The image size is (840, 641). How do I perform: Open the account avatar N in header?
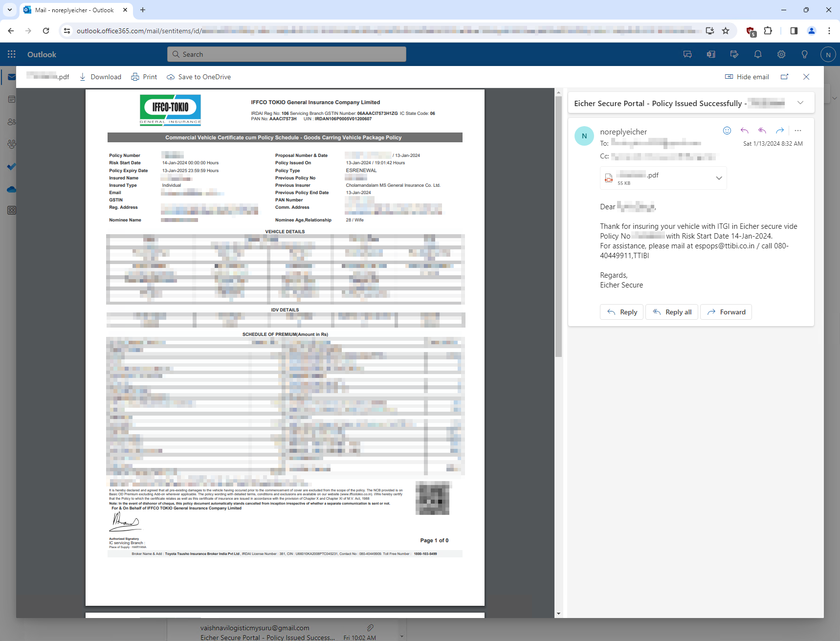(828, 55)
